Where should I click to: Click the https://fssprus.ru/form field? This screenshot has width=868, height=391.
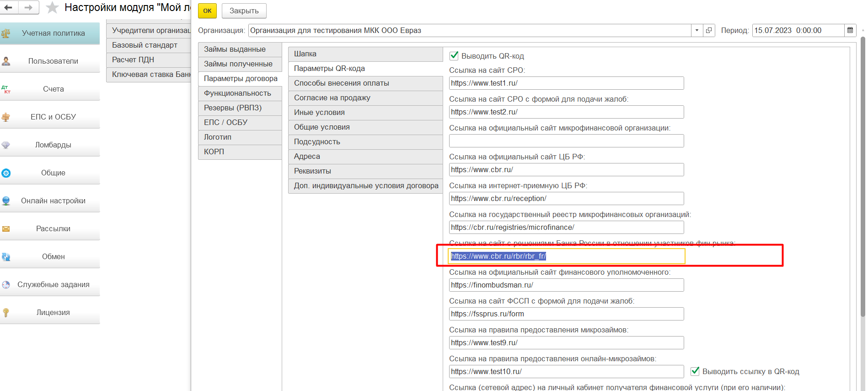[566, 314]
